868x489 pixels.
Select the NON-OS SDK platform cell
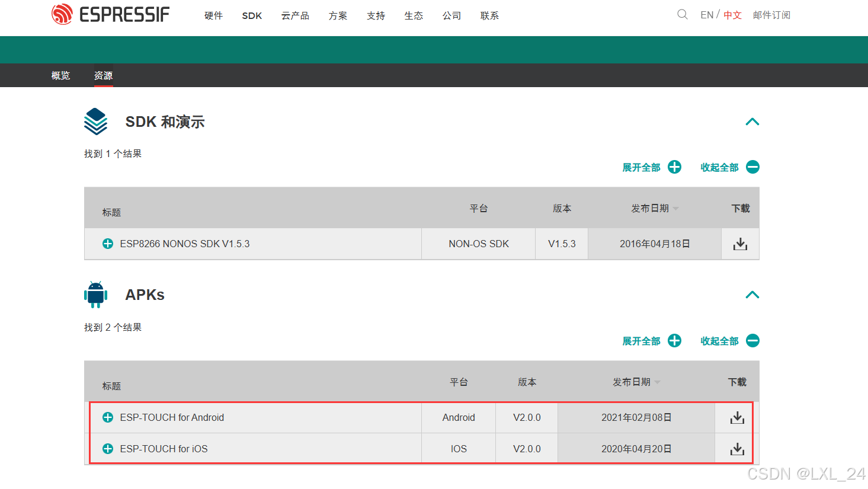[479, 244]
